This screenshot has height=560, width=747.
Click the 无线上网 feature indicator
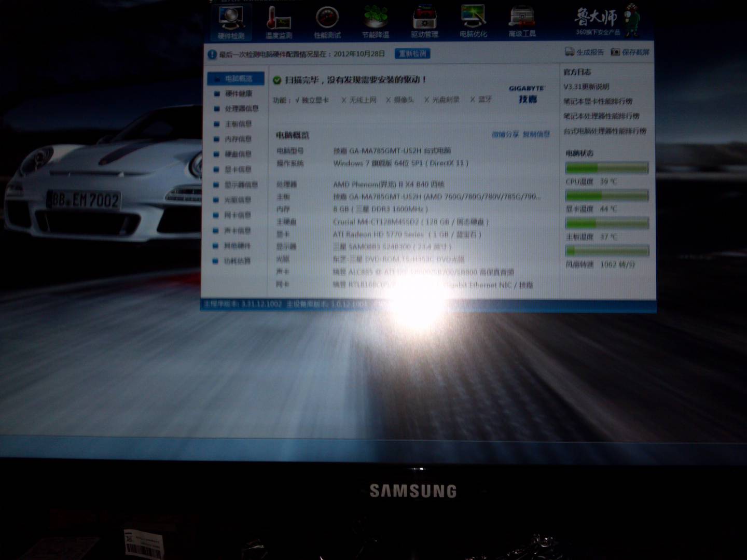pos(359,100)
